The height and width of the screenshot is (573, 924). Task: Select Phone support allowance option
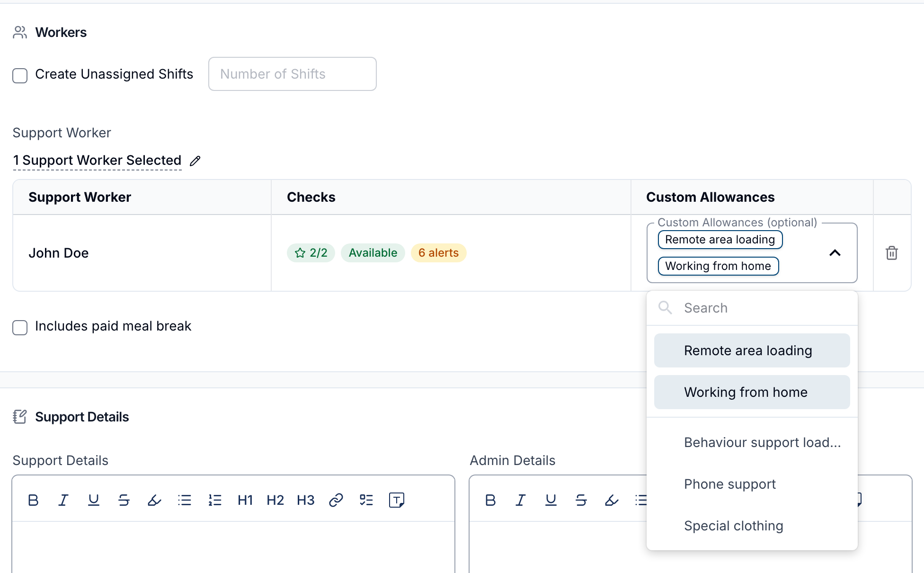(x=752, y=484)
